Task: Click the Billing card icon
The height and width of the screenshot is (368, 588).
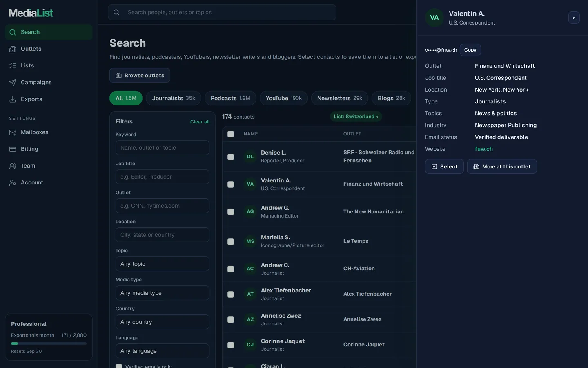Action: tap(13, 149)
